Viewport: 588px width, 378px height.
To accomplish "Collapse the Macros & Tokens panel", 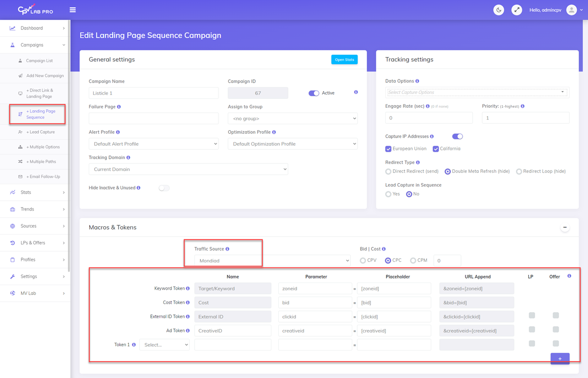I will (x=564, y=227).
